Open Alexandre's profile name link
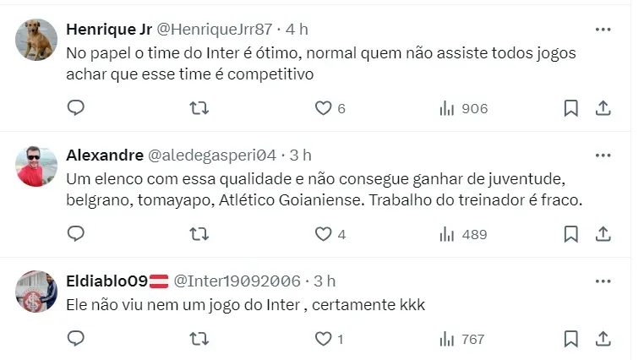The width and height of the screenshot is (644, 360). click(104, 155)
